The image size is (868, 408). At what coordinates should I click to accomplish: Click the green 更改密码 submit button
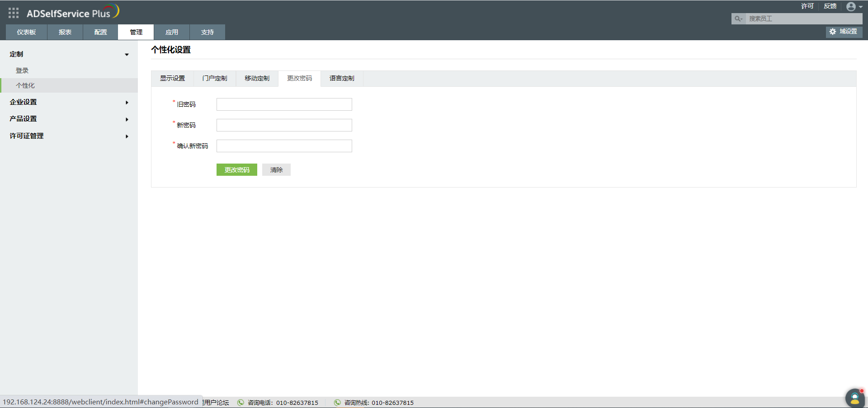coord(237,170)
